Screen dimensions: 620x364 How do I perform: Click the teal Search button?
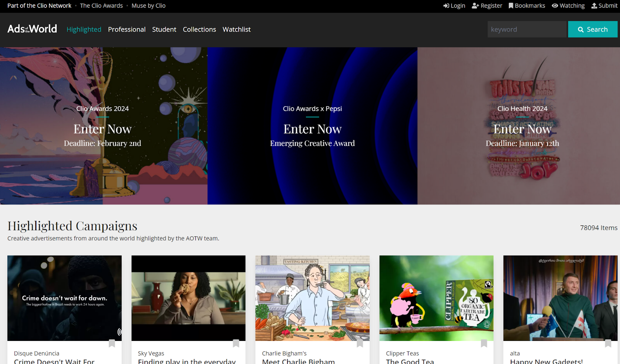click(x=593, y=29)
